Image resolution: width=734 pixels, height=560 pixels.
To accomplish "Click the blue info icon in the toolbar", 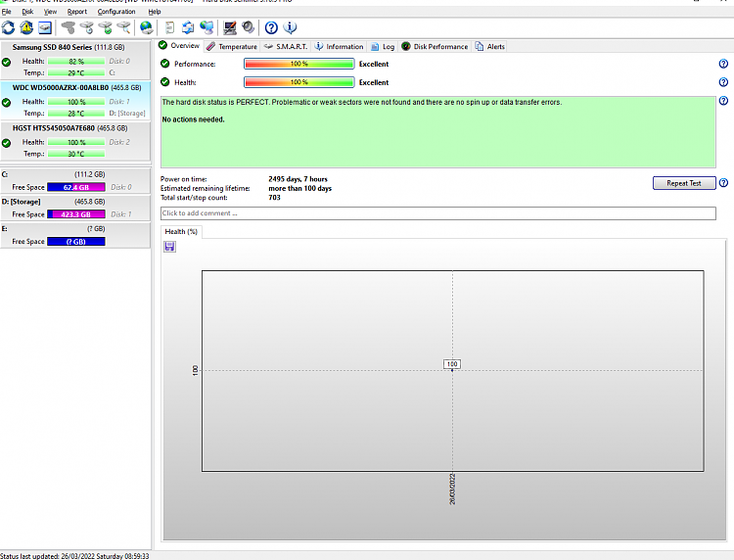I will [290, 27].
